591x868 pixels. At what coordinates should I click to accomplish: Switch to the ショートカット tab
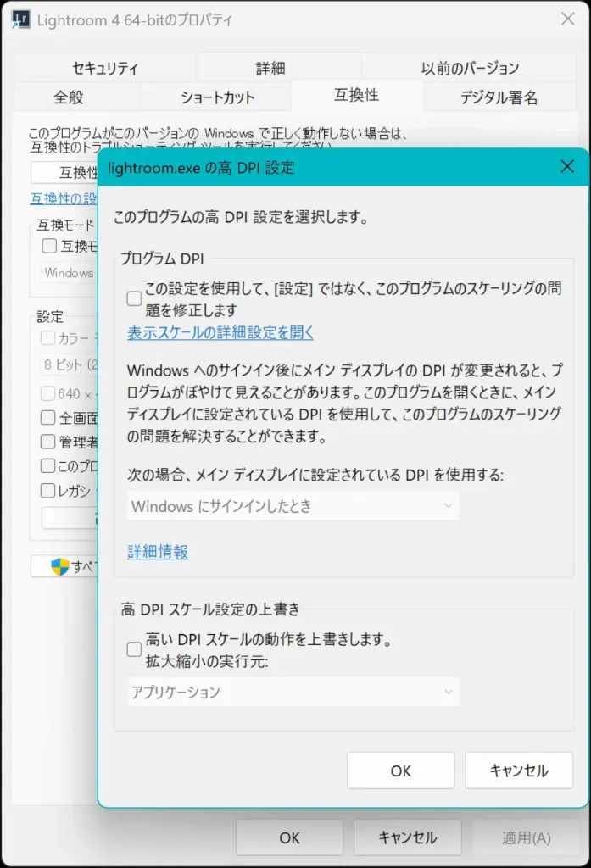click(217, 97)
